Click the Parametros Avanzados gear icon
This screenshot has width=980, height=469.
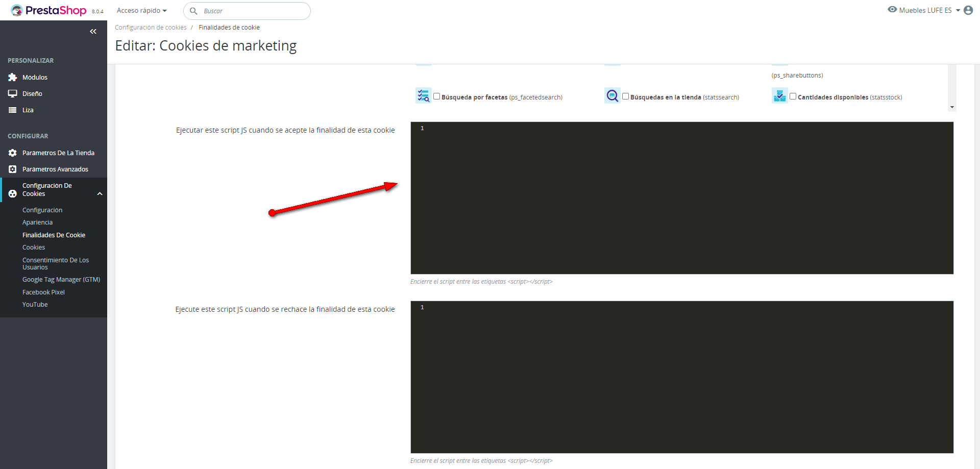13,169
